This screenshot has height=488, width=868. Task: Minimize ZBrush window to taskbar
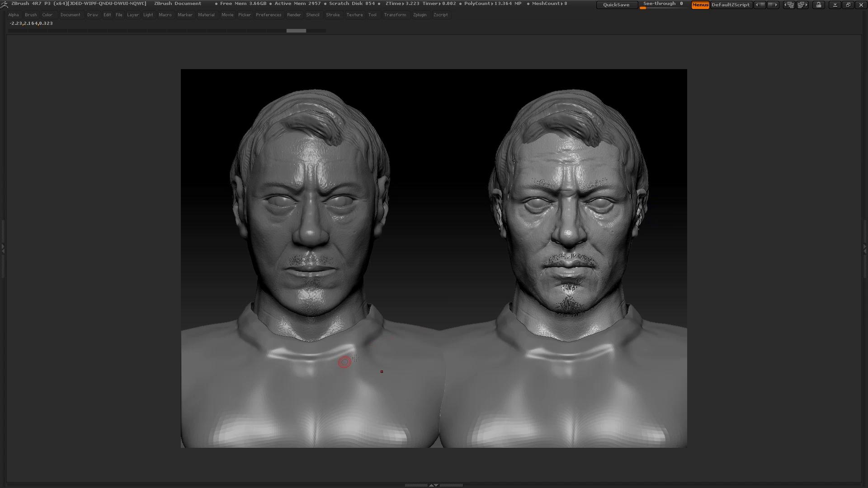[835, 5]
